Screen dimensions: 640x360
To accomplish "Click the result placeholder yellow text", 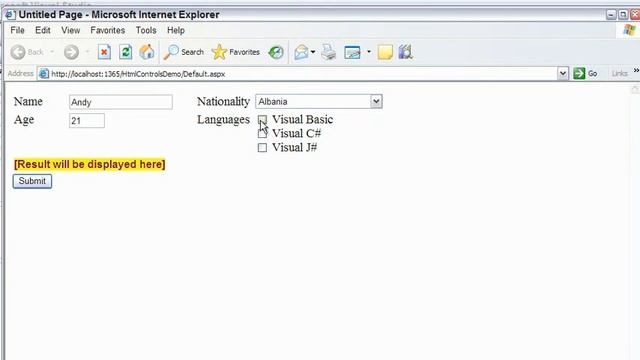I will [x=89, y=164].
